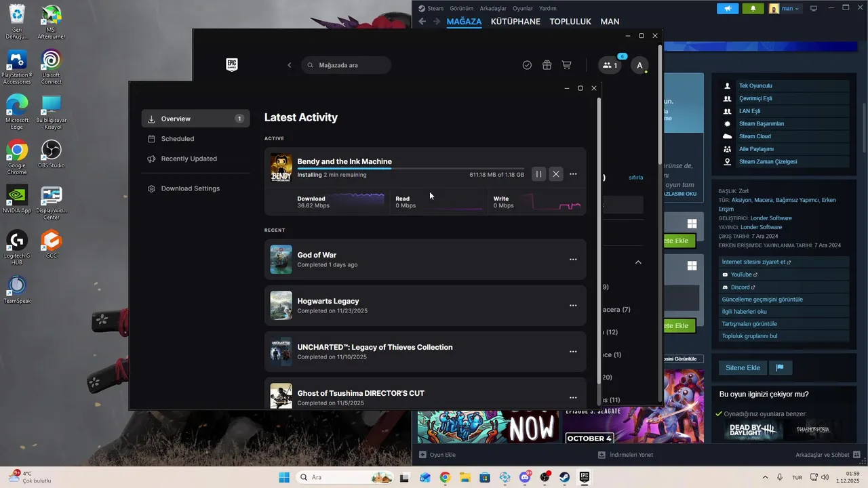The image size is (868, 488).
Task: Open the three-dot menu for God of War
Action: [573, 260]
